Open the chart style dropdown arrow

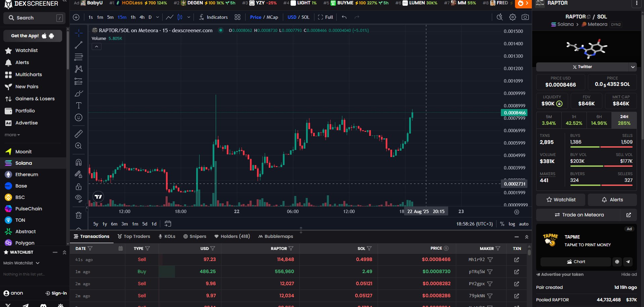(x=189, y=17)
